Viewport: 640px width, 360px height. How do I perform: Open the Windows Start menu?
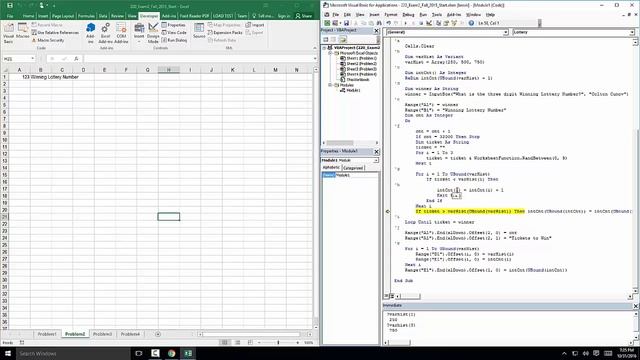pos(8,353)
